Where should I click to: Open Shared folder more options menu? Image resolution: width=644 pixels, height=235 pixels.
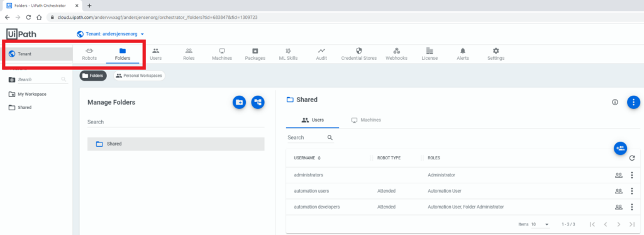pyautogui.click(x=633, y=102)
